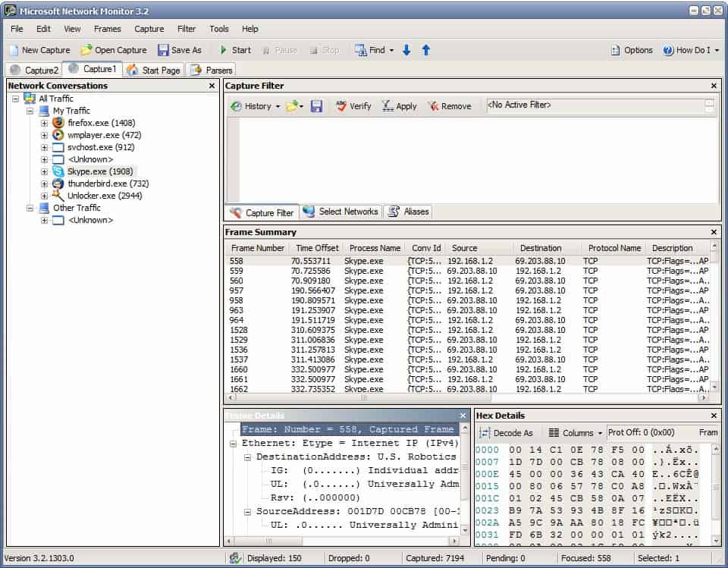Open the Columns dropdown arrow in Hex Details
The height and width of the screenshot is (568, 728).
coord(600,433)
